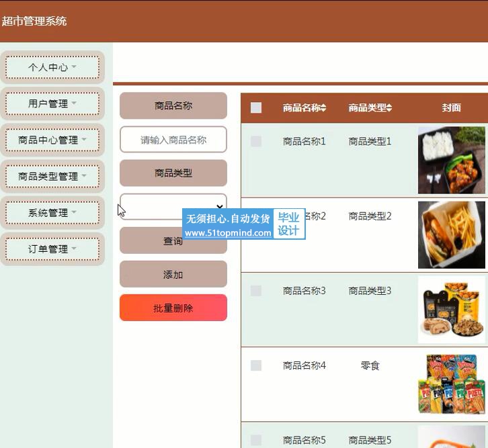Viewport: 488px width, 448px height.
Task: Toggle the select-all checkbox in table header
Action: point(256,107)
